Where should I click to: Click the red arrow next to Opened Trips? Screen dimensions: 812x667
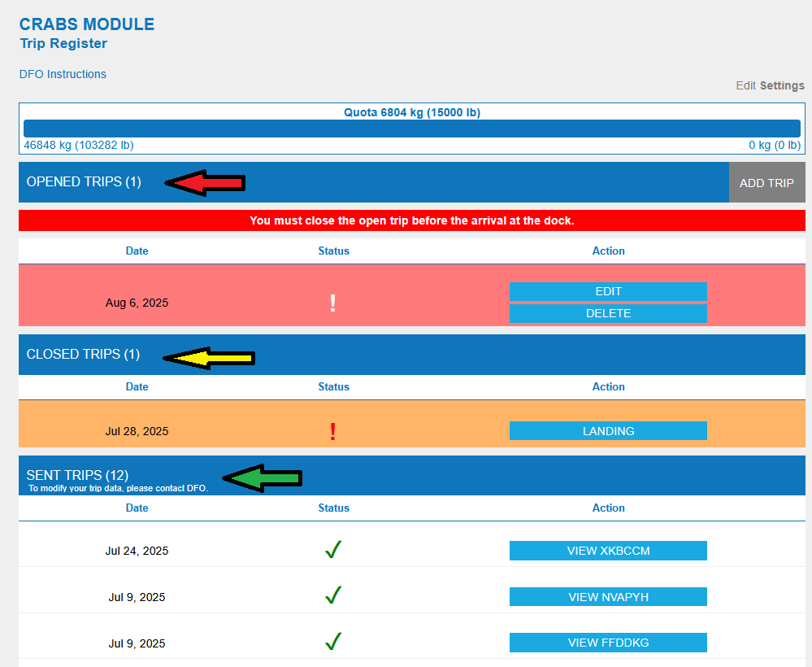pyautogui.click(x=205, y=183)
